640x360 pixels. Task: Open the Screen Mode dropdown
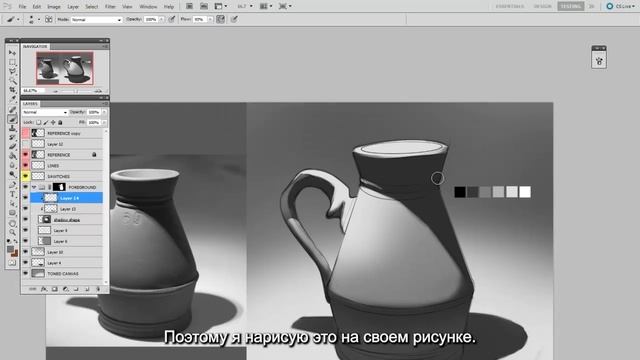284,6
